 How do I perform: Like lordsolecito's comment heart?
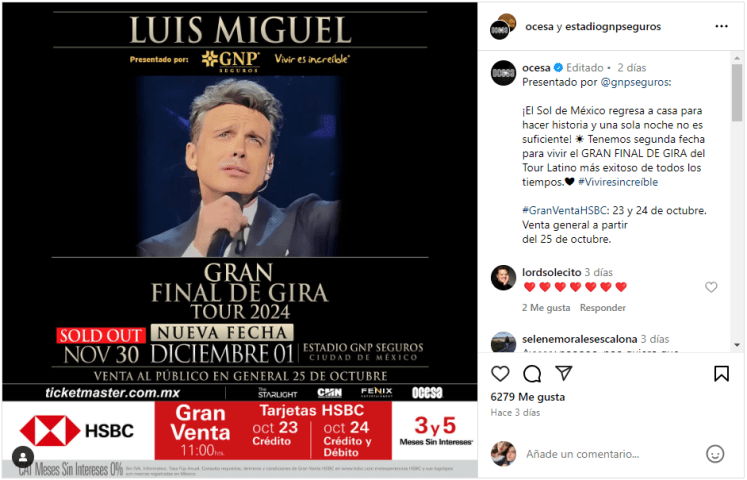tap(711, 287)
